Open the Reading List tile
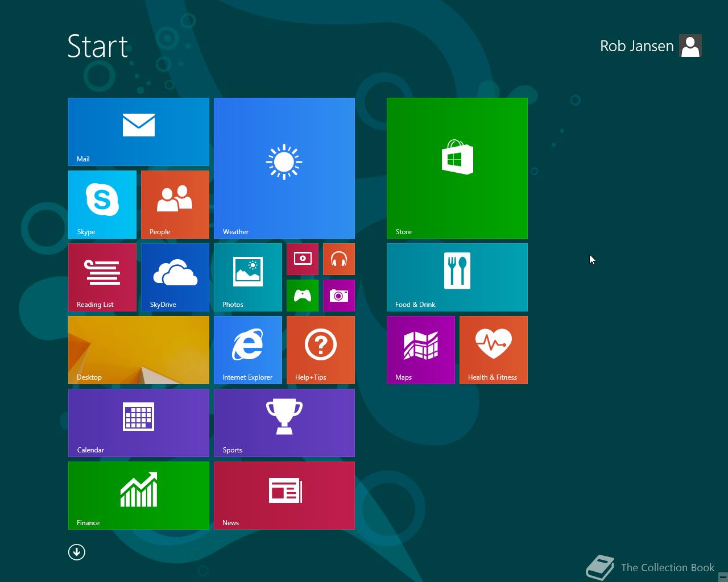This screenshot has height=582, width=728. [102, 277]
